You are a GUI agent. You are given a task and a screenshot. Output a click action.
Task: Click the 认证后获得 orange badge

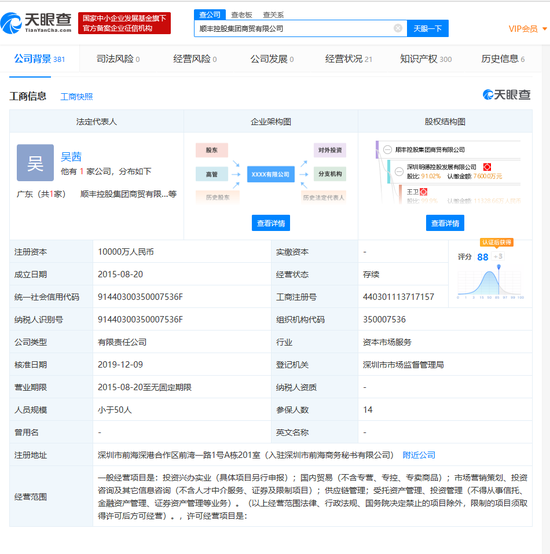496,242
